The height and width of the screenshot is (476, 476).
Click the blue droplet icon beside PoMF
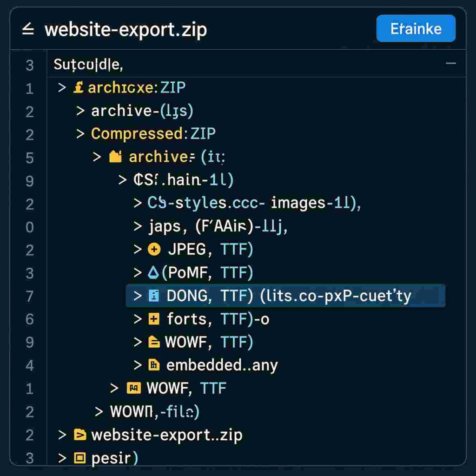tap(153, 273)
